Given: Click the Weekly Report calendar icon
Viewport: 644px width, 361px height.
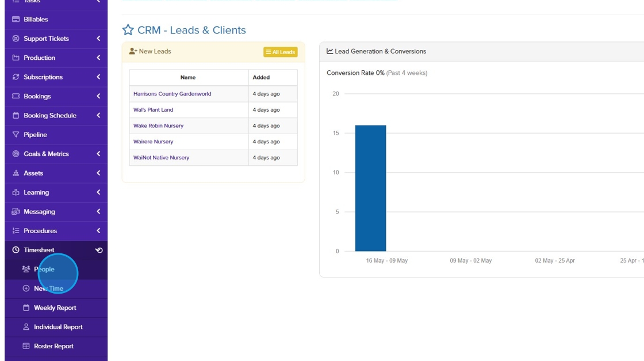Looking at the screenshot, I should 26,307.
